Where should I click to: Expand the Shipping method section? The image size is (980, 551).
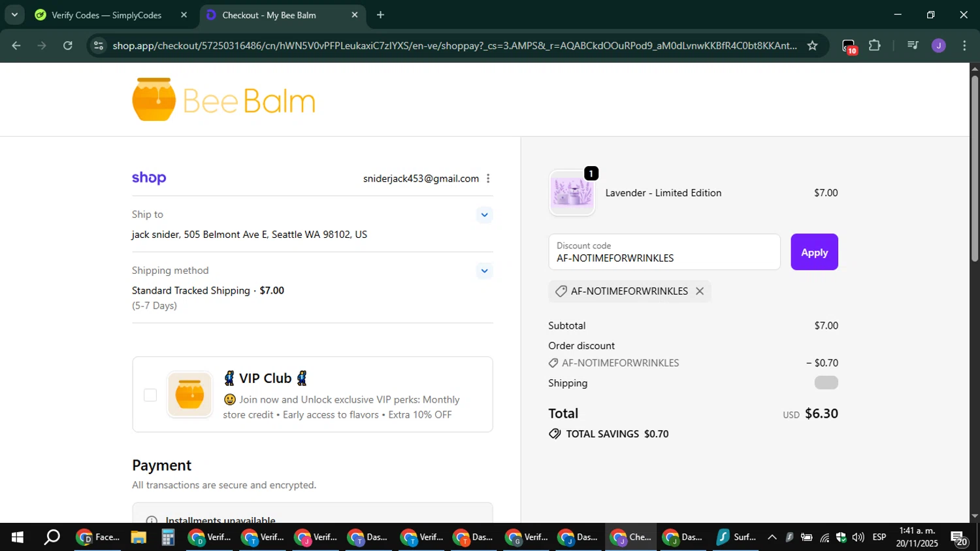(x=484, y=271)
